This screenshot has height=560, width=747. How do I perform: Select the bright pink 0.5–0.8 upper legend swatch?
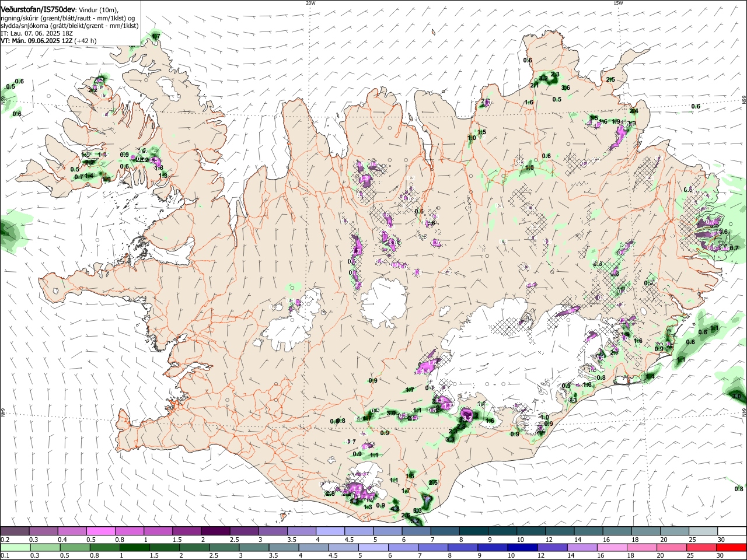(100, 531)
